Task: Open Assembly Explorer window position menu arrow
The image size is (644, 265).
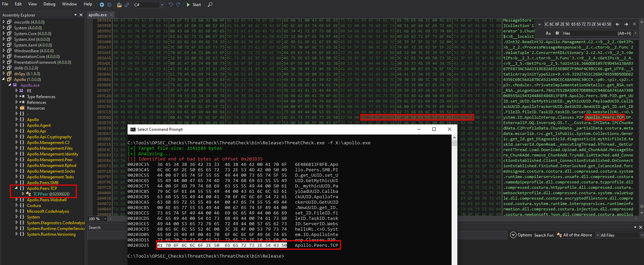Action: coord(76,15)
